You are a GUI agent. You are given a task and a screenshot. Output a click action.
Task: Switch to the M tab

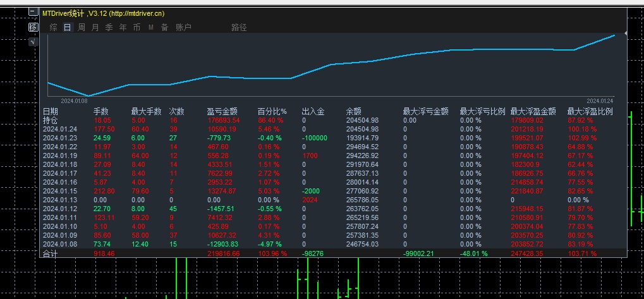coord(151,28)
